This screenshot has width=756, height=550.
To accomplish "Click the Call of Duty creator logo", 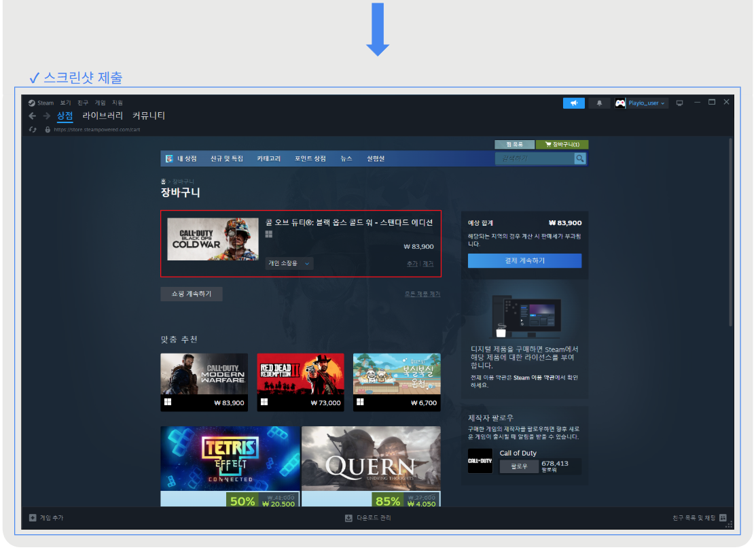I will [x=480, y=461].
